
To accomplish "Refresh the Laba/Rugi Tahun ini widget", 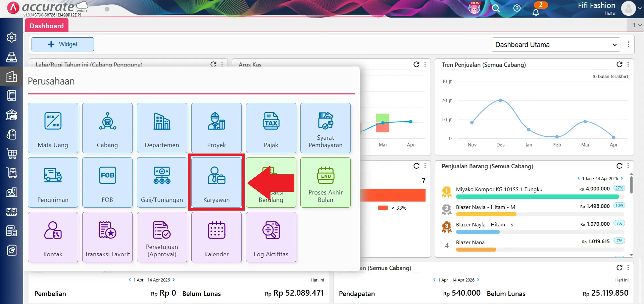I will pos(213,64).
